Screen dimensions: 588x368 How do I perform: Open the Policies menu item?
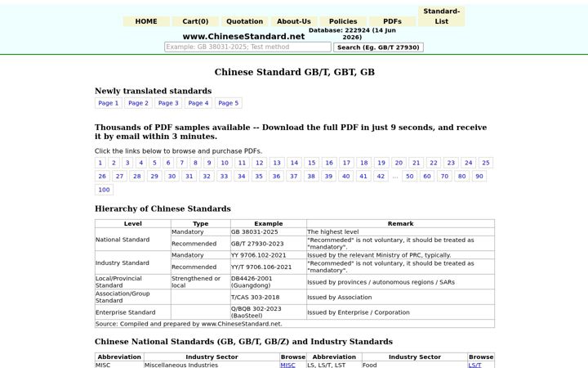(343, 21)
